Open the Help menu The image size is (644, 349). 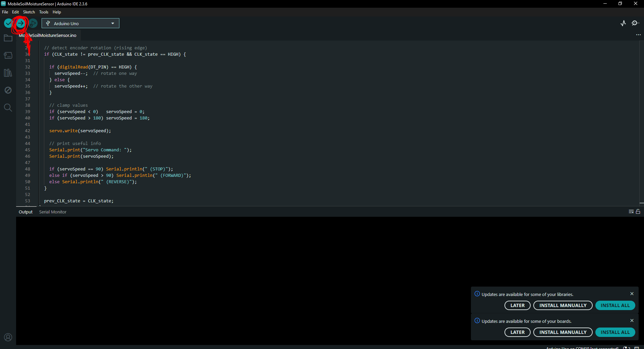57,12
